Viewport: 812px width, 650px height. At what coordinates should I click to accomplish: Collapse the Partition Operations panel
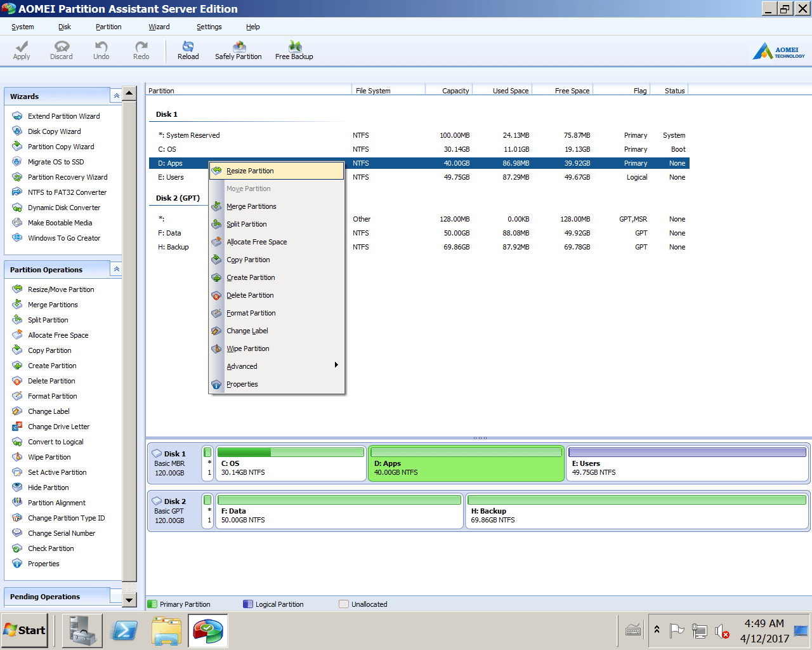pos(116,269)
